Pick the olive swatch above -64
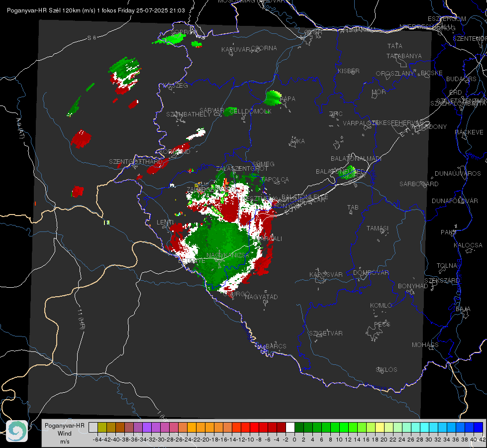The width and height of the screenshot is (487, 448). (102, 427)
